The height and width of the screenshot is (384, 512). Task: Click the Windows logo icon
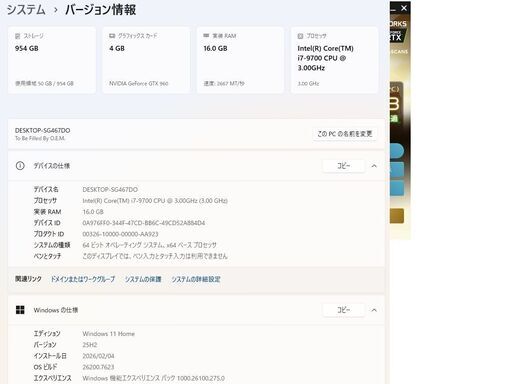pos(20,310)
